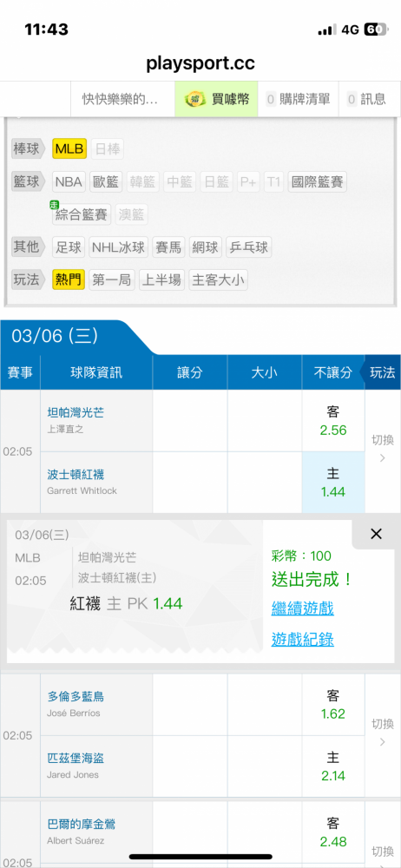Click the 繼續遊戲 link
401x868 pixels.
coord(302,609)
